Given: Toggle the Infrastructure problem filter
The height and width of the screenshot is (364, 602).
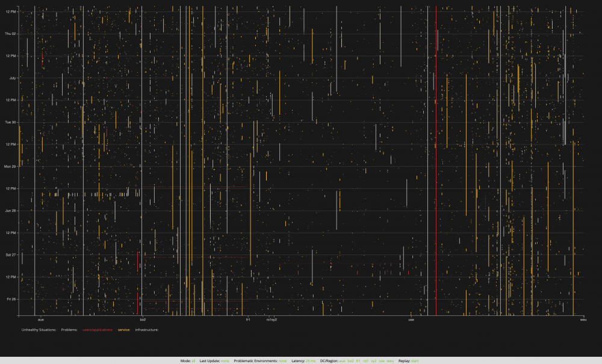Looking at the screenshot, I should point(147,330).
